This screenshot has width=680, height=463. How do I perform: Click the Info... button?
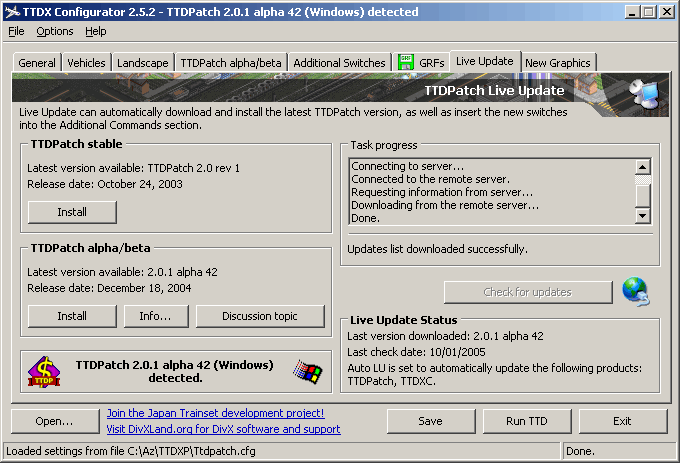pyautogui.click(x=156, y=316)
